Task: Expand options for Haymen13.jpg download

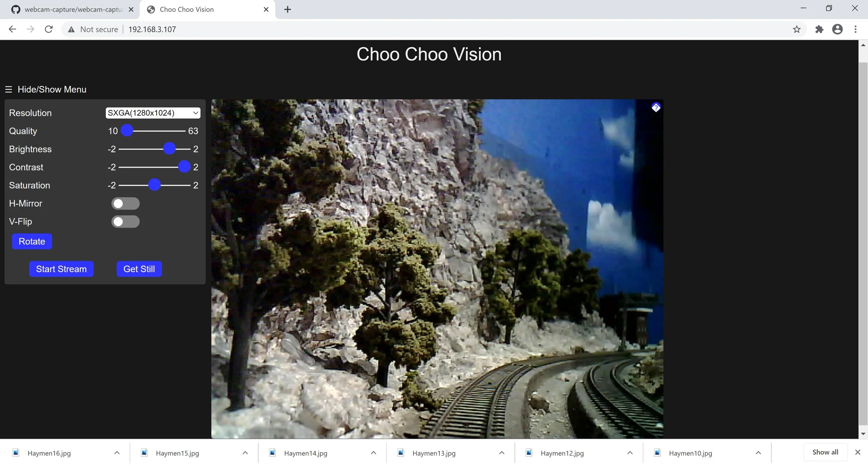Action: click(502, 453)
